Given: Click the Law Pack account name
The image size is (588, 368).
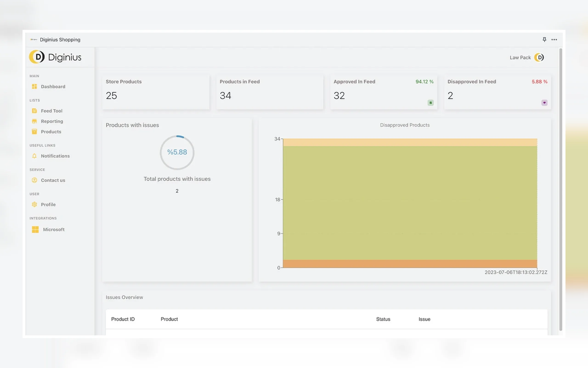Looking at the screenshot, I should tap(520, 58).
